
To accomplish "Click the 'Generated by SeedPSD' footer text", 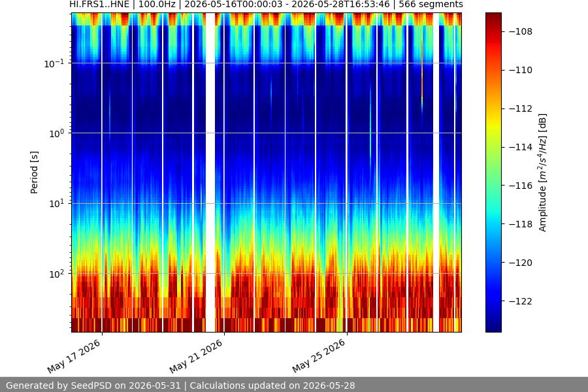I will [180, 385].
